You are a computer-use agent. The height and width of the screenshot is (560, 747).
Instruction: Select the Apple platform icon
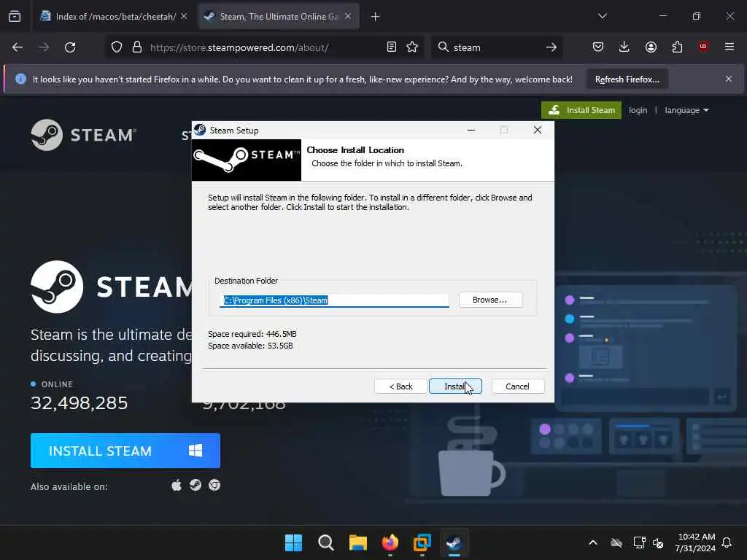point(177,485)
